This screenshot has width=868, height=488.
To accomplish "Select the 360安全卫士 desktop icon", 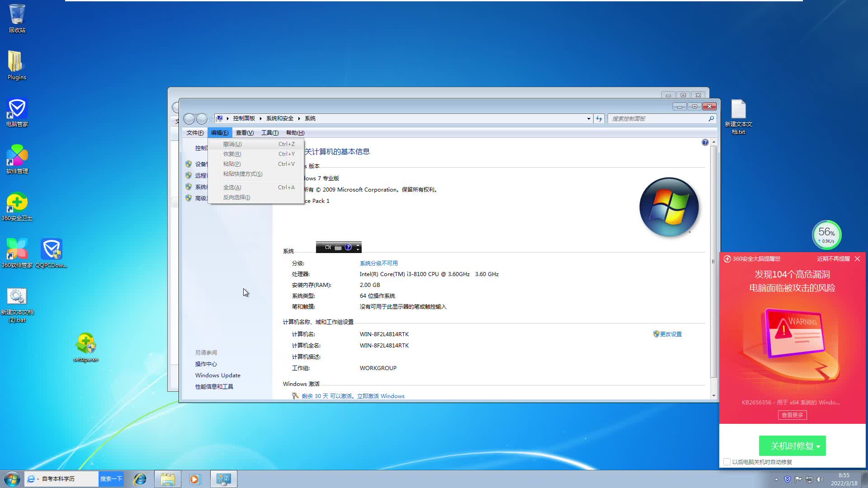I will [17, 206].
